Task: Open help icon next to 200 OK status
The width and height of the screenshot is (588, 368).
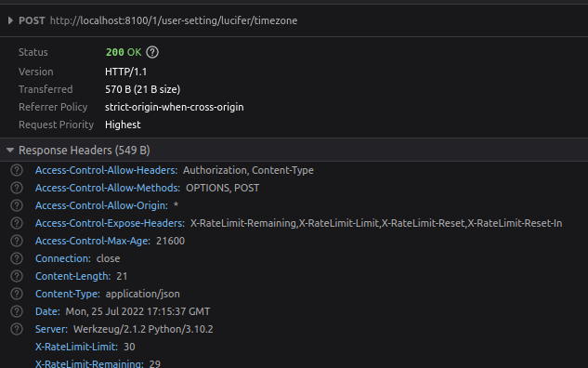Action: pyautogui.click(x=152, y=52)
